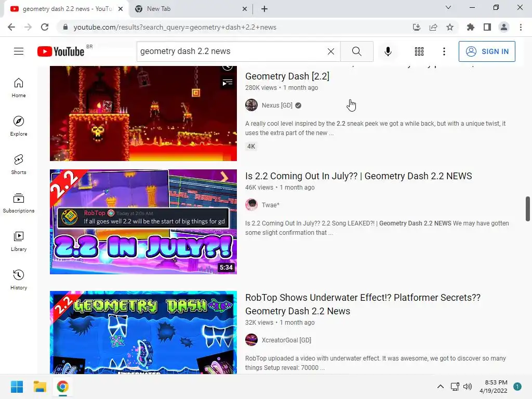This screenshot has height=399, width=532.
Task: Open File Explorer from the taskbar
Action: [x=39, y=387]
